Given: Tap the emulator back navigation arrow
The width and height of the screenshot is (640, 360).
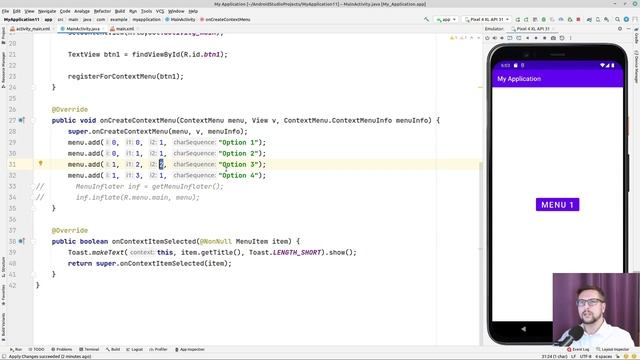Looking at the screenshot, I should (x=524, y=329).
